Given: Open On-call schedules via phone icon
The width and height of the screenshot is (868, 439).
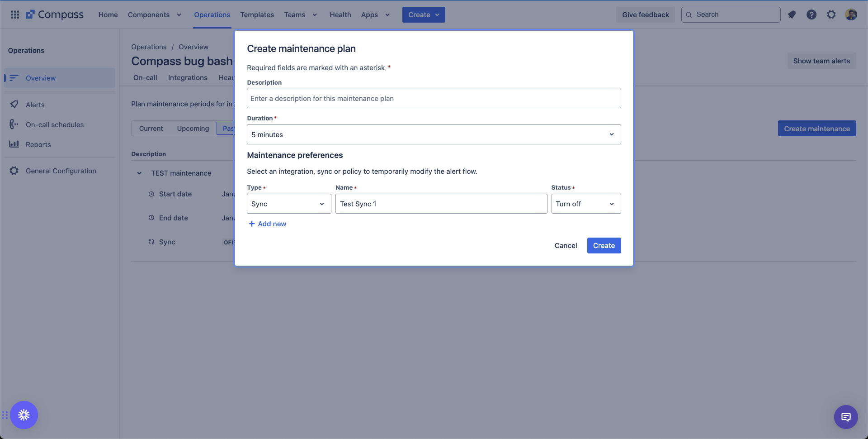Looking at the screenshot, I should 14,124.
